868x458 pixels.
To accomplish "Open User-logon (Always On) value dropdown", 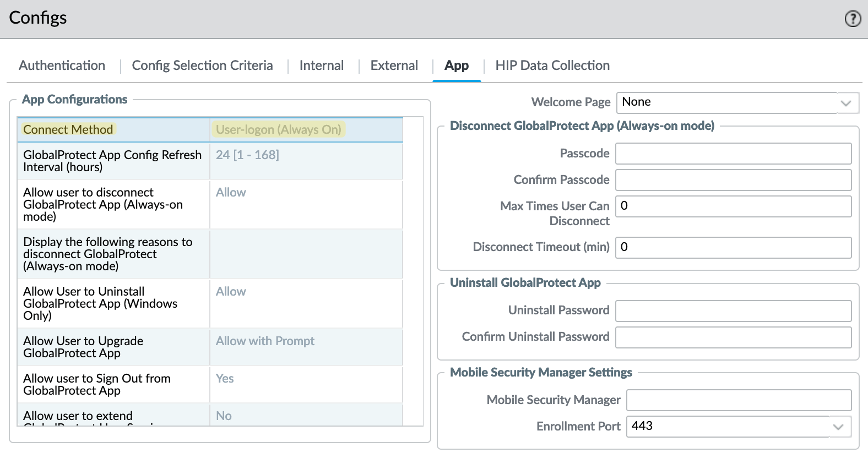I will click(279, 129).
